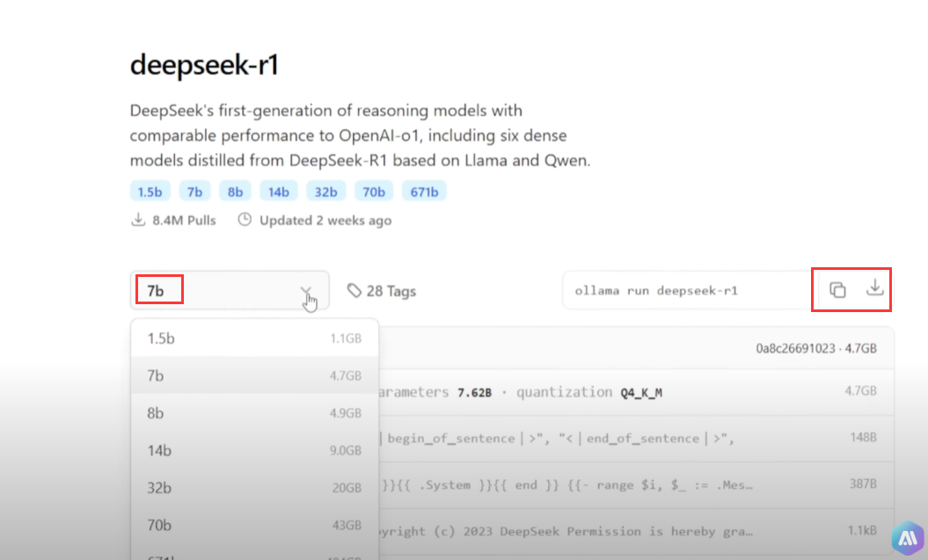The image size is (928, 560).
Task: Select 32b from the dropdown
Action: 254,487
